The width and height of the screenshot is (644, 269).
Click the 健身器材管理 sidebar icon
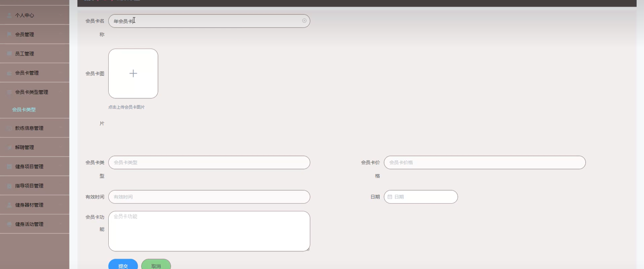(9, 205)
